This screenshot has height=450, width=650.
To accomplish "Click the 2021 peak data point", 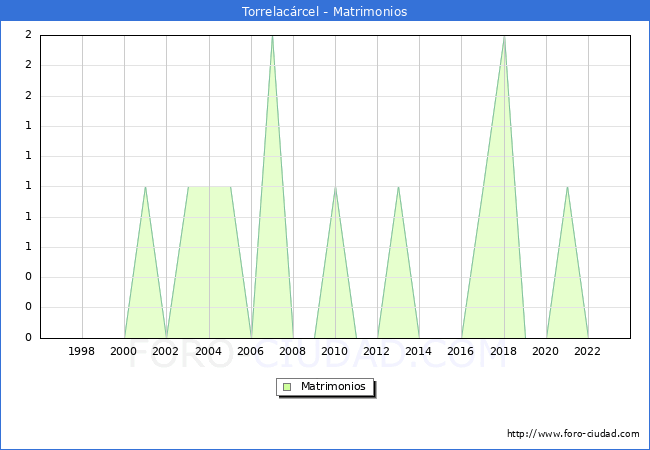I will coord(567,187).
